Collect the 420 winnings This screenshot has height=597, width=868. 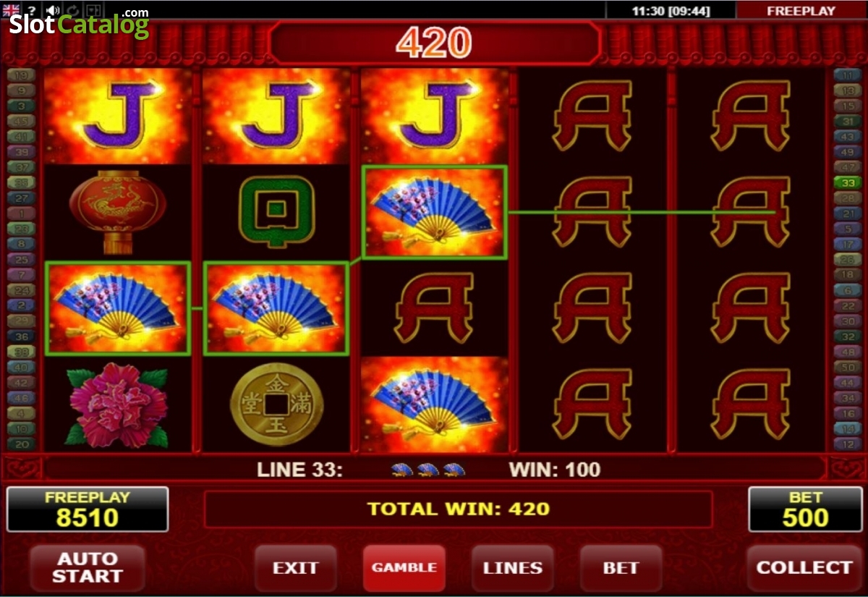(x=804, y=568)
